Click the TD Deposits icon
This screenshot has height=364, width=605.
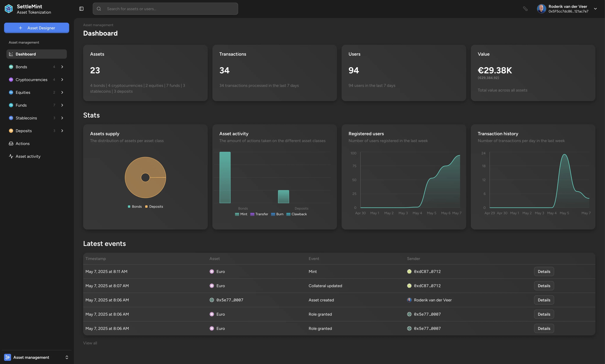pyautogui.click(x=11, y=131)
